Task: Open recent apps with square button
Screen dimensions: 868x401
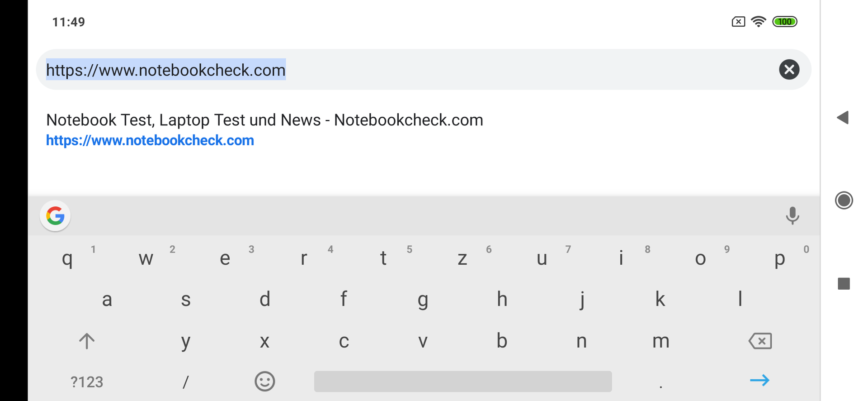Action: point(844,284)
